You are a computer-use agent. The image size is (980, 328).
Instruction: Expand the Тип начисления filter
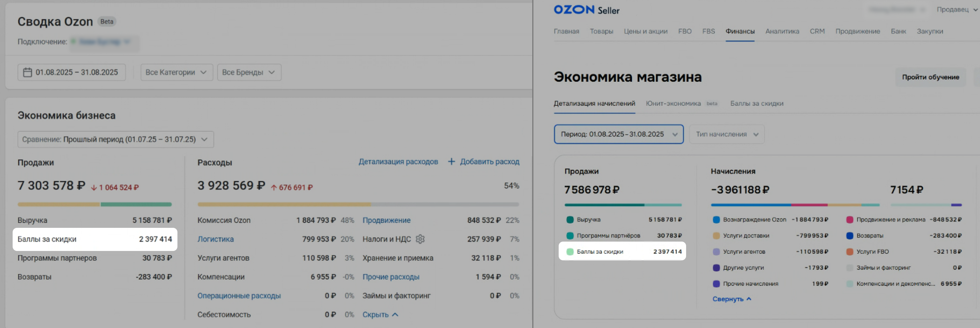(726, 135)
